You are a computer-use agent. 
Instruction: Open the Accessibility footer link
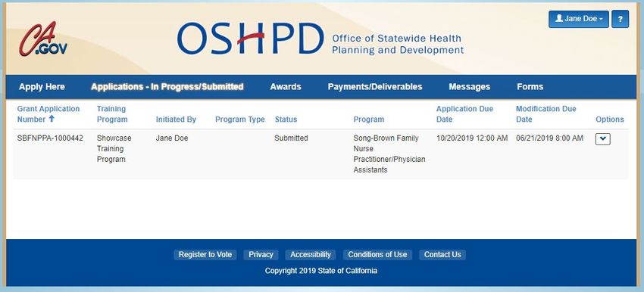point(311,255)
